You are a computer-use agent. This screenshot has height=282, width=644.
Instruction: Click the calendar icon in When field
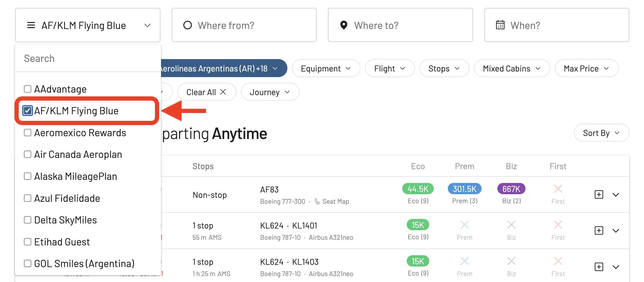[500, 25]
